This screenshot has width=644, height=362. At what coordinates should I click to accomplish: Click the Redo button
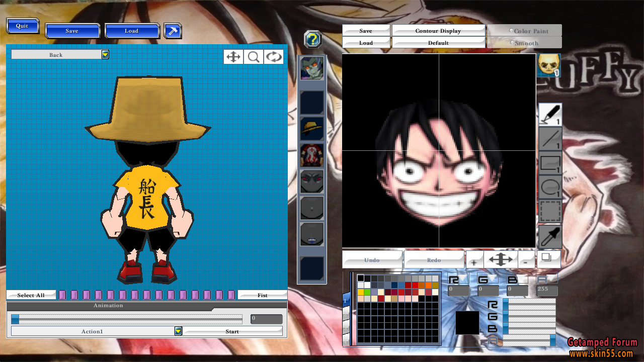point(434,260)
